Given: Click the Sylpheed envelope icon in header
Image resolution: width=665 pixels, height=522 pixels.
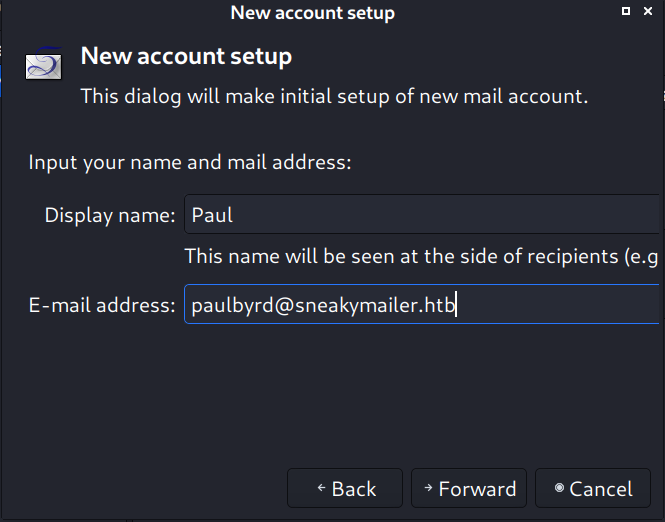Looking at the screenshot, I should click(42, 67).
